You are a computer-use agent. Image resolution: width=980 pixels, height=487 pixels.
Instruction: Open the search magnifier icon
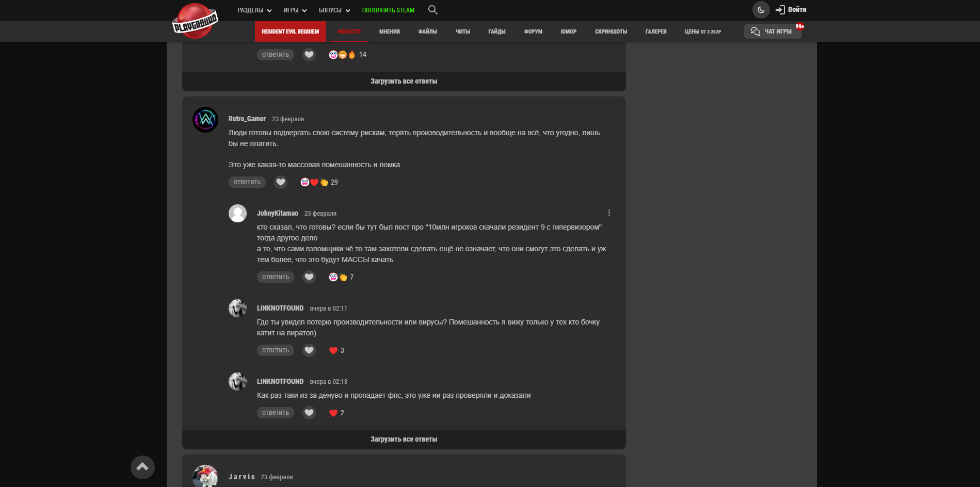point(432,10)
